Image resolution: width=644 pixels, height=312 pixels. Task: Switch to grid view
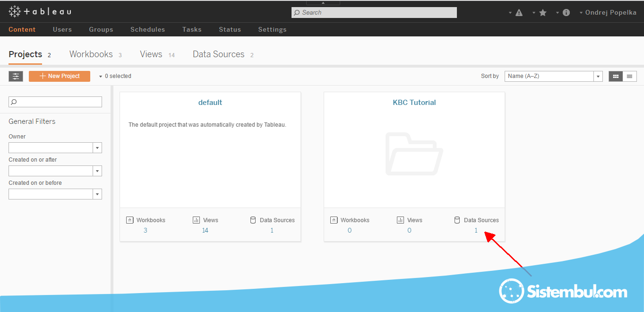coord(616,76)
